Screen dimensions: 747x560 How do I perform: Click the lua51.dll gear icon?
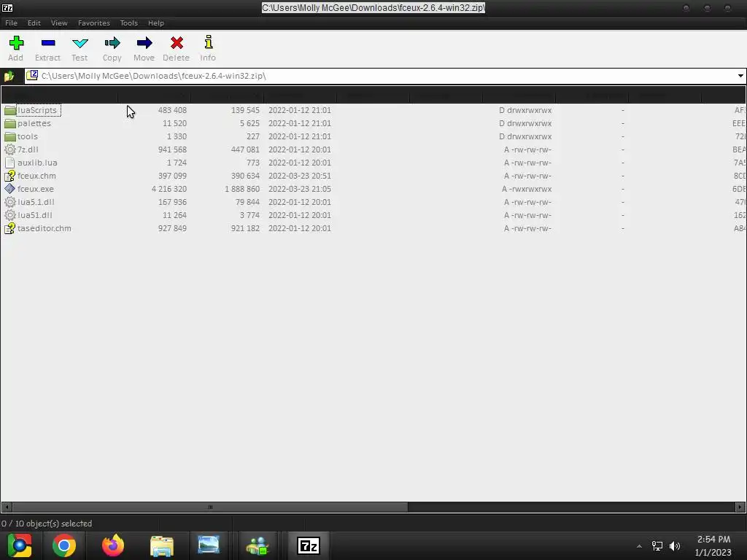coord(10,215)
